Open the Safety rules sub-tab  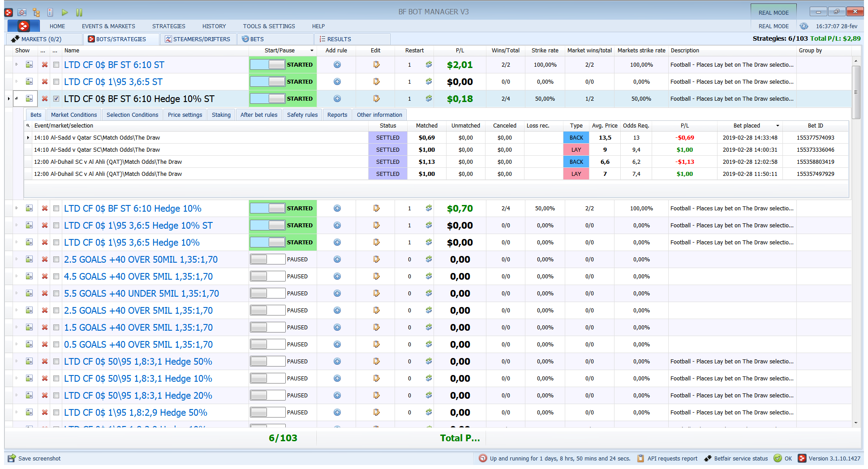302,115
